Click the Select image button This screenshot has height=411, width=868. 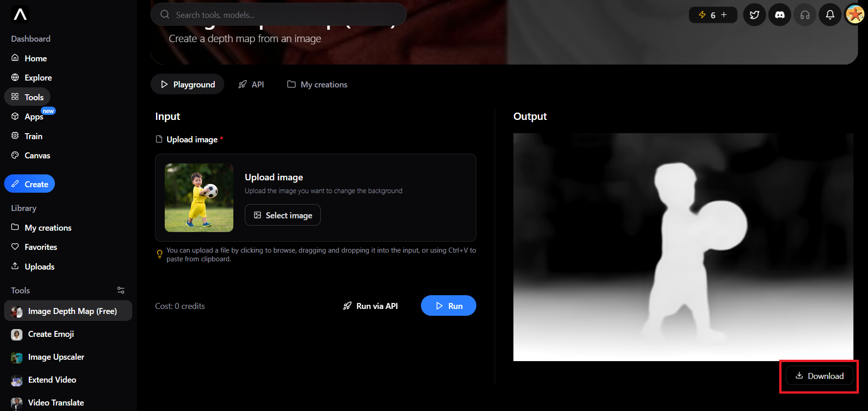[x=283, y=215]
